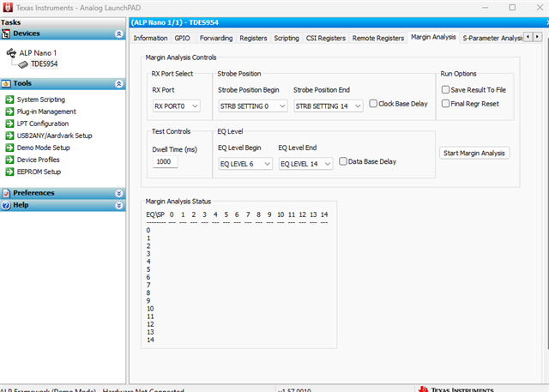
Task: Collapse the Tools panel chevron
Action: (x=118, y=84)
